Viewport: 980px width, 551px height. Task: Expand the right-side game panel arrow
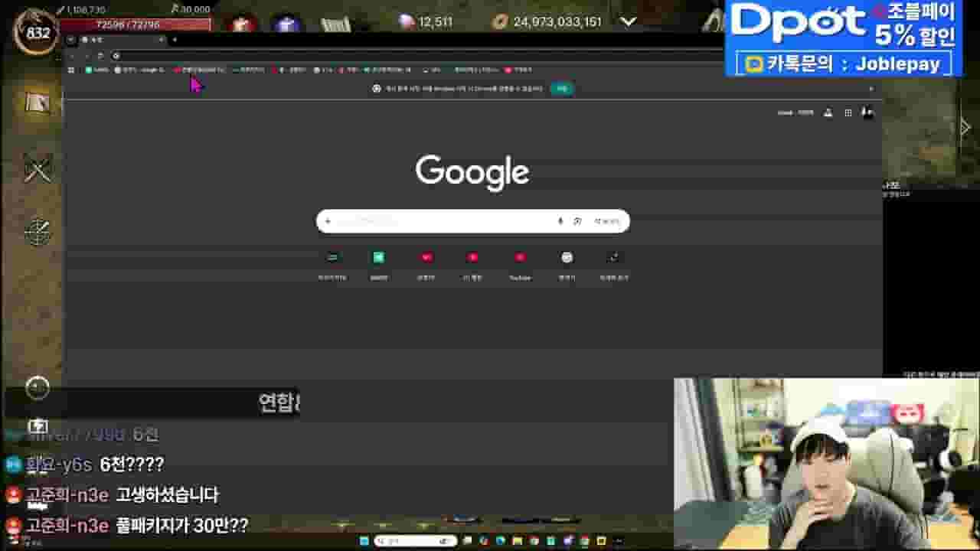965,127
